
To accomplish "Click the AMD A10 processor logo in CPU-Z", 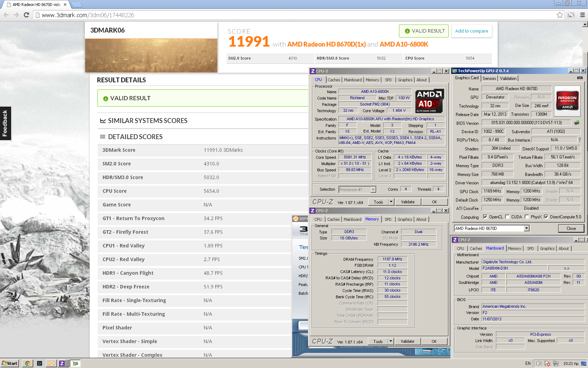I will click(429, 101).
